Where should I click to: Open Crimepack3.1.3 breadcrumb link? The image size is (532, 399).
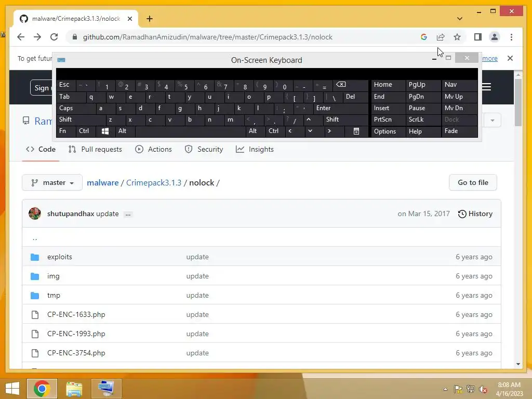click(154, 182)
